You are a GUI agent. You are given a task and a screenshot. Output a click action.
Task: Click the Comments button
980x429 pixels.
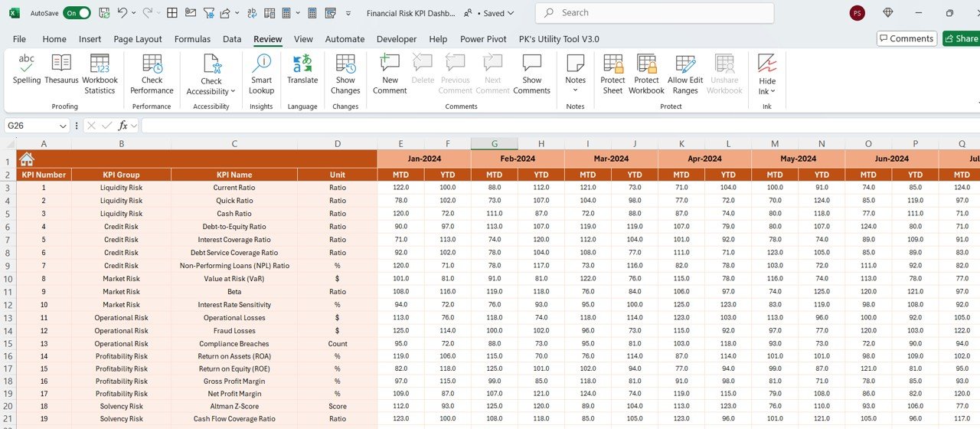click(907, 38)
